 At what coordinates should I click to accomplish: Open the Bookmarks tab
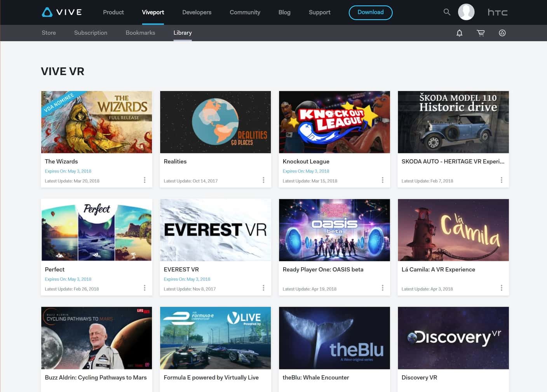141,33
